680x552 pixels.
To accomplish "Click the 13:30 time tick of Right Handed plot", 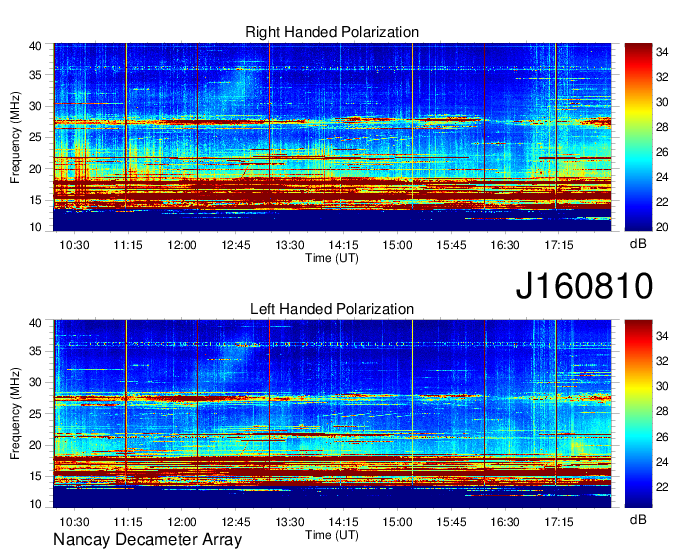I will point(290,245).
